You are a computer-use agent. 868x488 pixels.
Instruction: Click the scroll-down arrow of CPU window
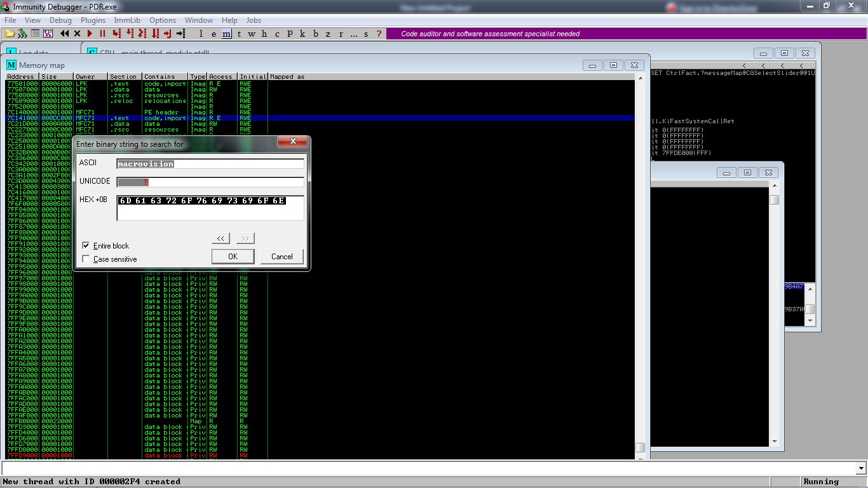tap(810, 321)
